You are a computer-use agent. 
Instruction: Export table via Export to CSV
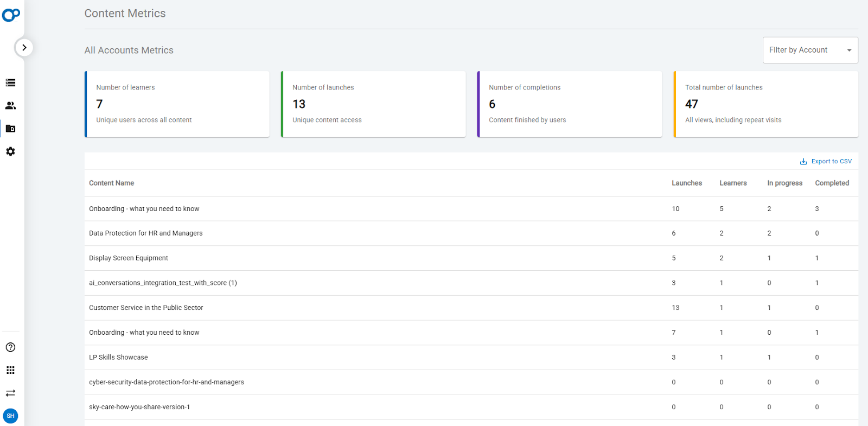(x=826, y=161)
